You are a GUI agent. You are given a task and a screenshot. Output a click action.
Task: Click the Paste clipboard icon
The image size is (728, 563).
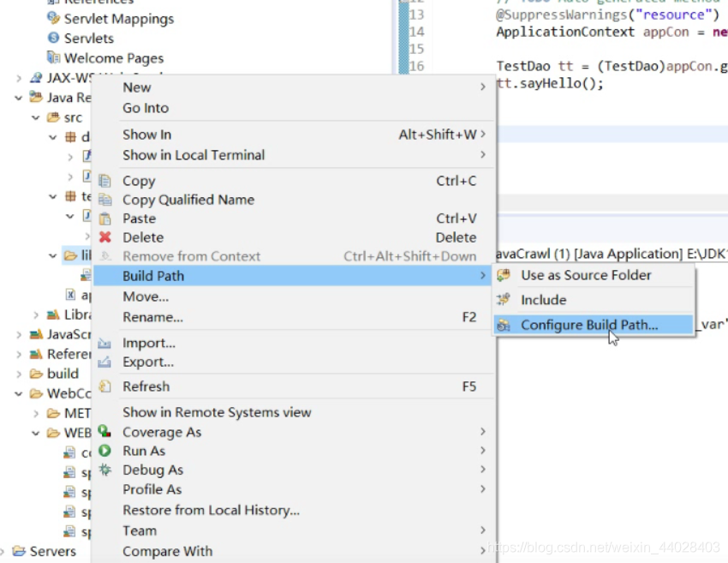[105, 219]
